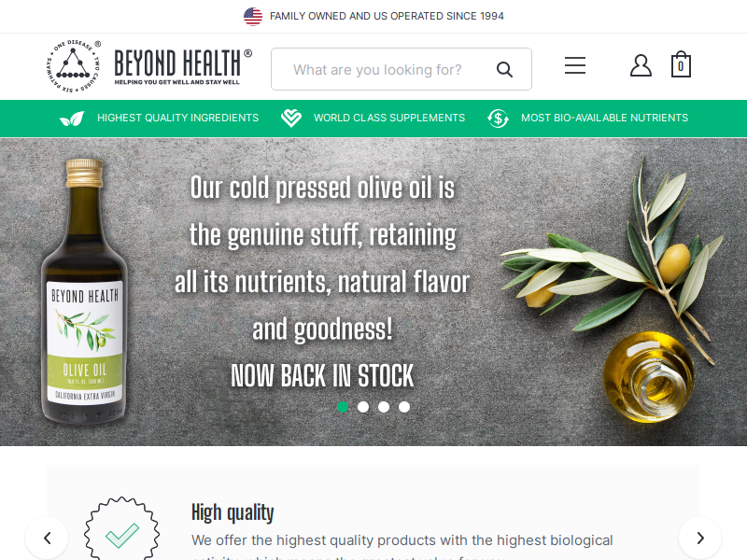Click the heart checkmark supplements icon
The width and height of the screenshot is (747, 560).
[x=291, y=119]
